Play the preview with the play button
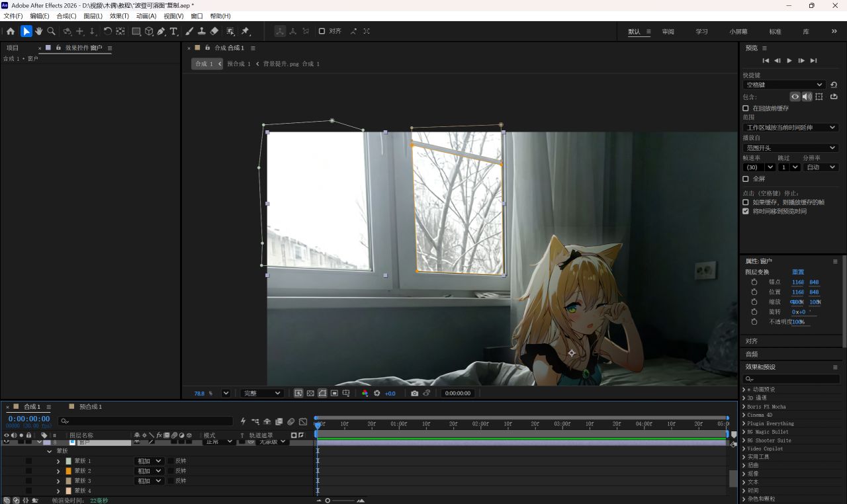This screenshot has height=504, width=847. [x=789, y=61]
